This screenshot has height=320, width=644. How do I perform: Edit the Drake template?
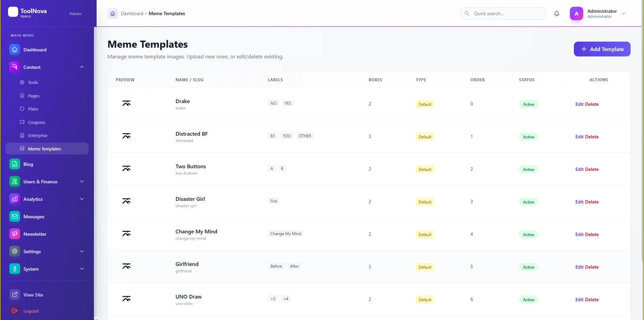pyautogui.click(x=579, y=104)
